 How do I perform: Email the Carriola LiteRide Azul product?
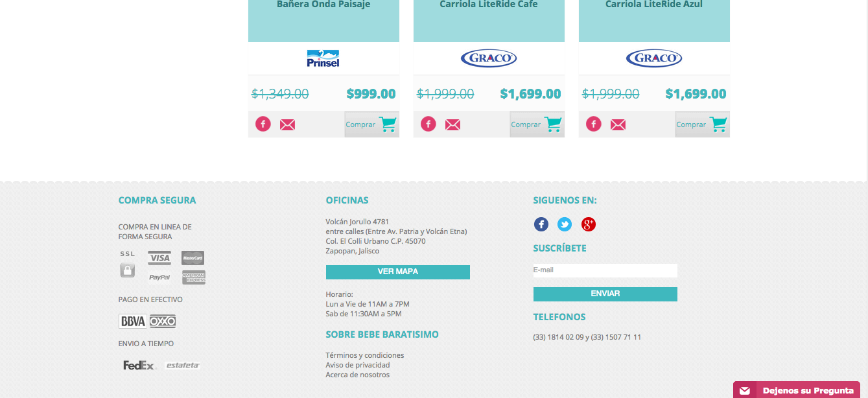(x=618, y=124)
